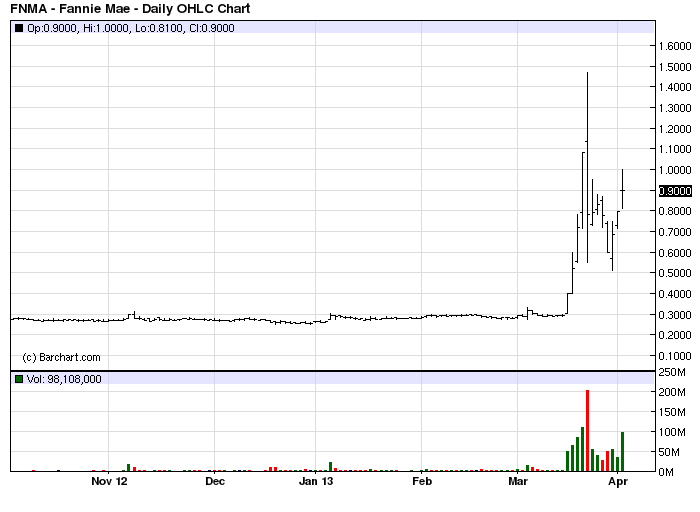
Task: Click the 0.6000 price axis label
Action: (675, 253)
